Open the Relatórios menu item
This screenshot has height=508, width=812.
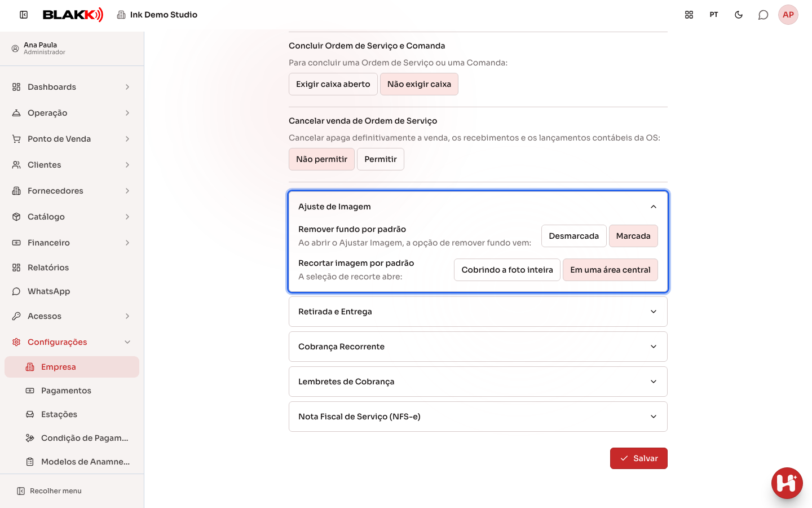coord(72,268)
